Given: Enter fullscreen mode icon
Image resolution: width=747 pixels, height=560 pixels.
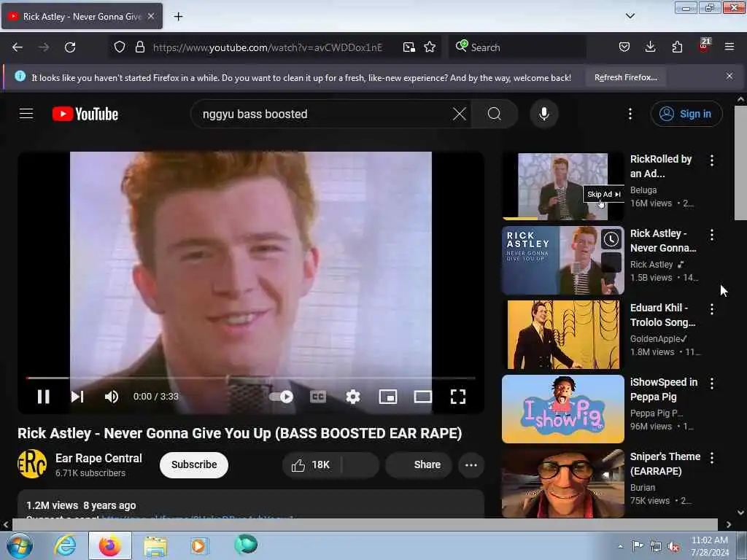Looking at the screenshot, I should point(458,397).
